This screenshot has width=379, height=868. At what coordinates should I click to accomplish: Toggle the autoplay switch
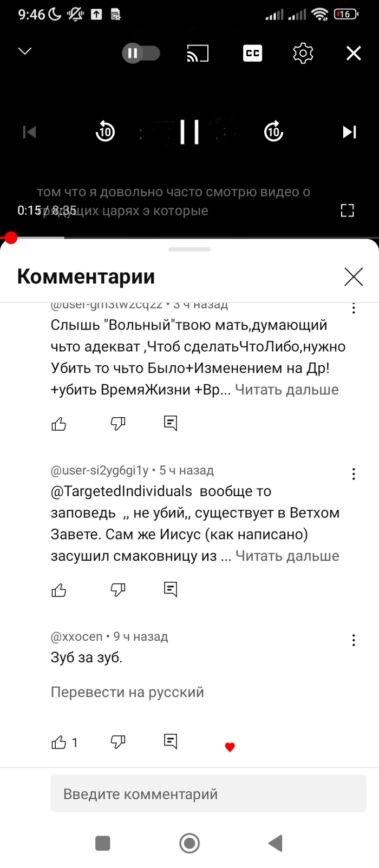(x=141, y=53)
